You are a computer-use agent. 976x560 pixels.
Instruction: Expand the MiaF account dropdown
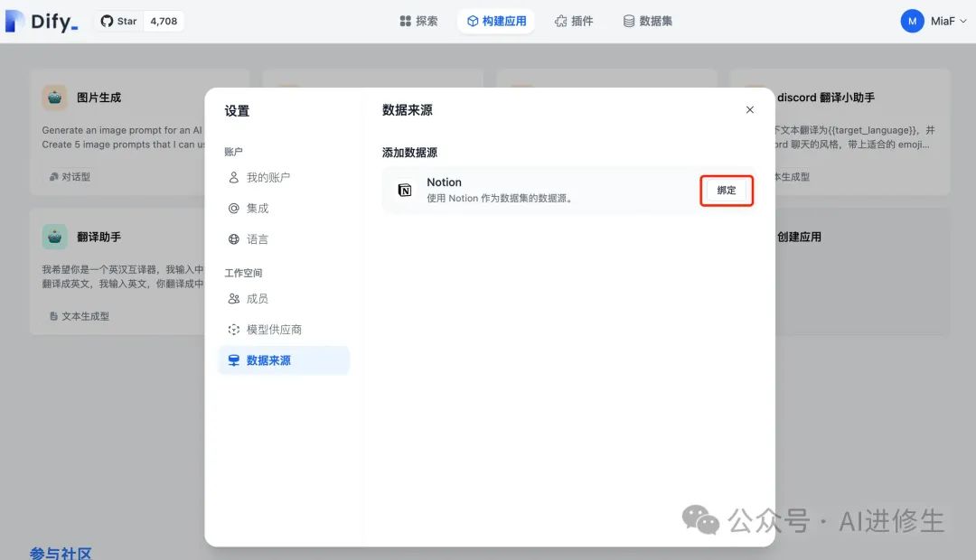(x=949, y=21)
